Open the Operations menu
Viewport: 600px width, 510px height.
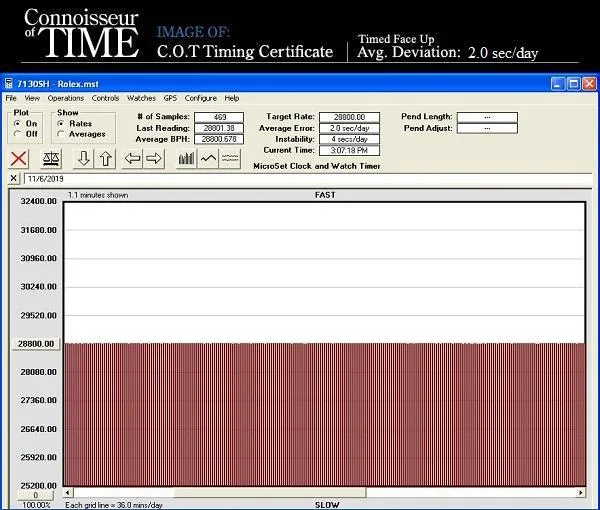coord(65,98)
